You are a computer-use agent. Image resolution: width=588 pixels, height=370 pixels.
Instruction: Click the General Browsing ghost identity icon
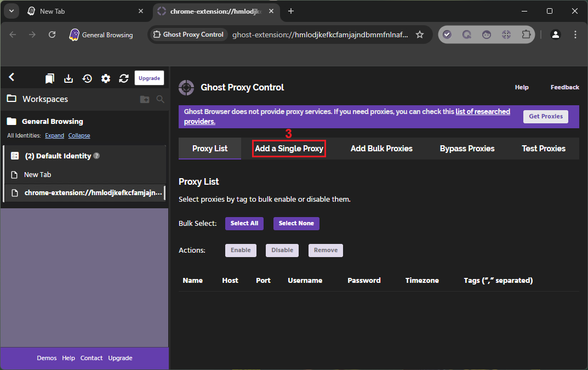click(x=74, y=35)
